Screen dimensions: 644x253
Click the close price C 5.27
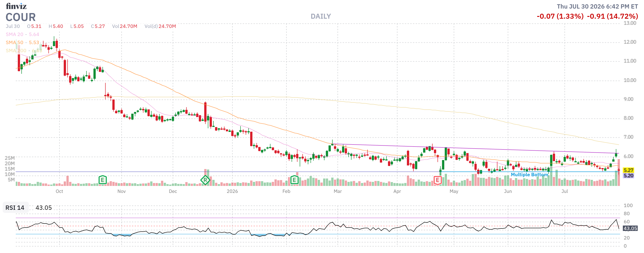pyautogui.click(x=98, y=26)
